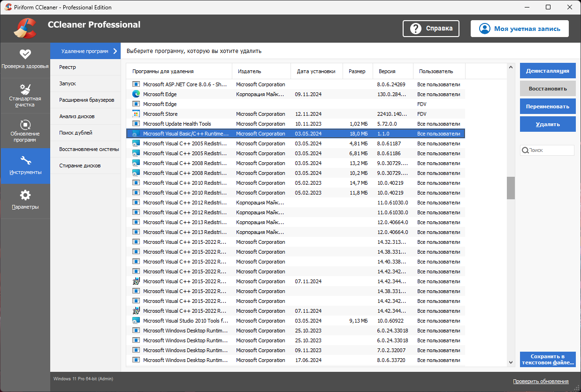This screenshot has height=392, width=581.
Task: Click the Восстановить button
Action: tap(548, 89)
